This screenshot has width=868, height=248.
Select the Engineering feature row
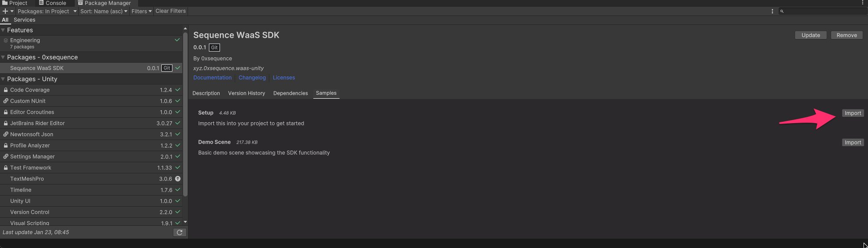91,44
